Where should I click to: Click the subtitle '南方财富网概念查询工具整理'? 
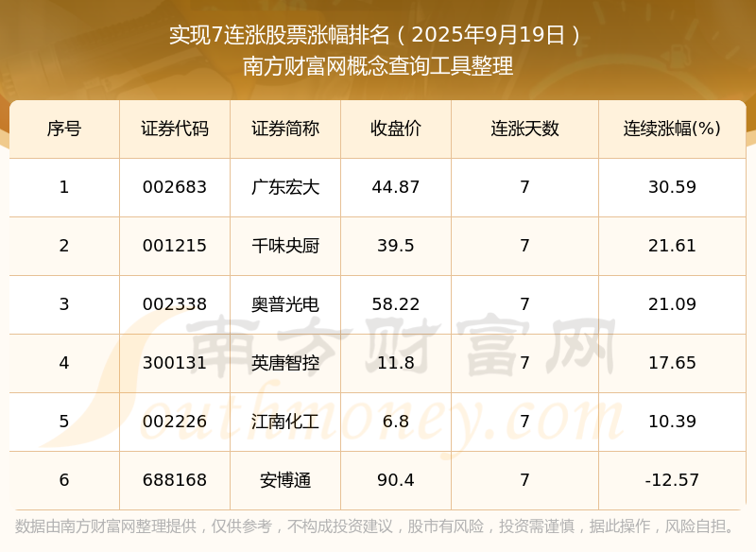378,66
